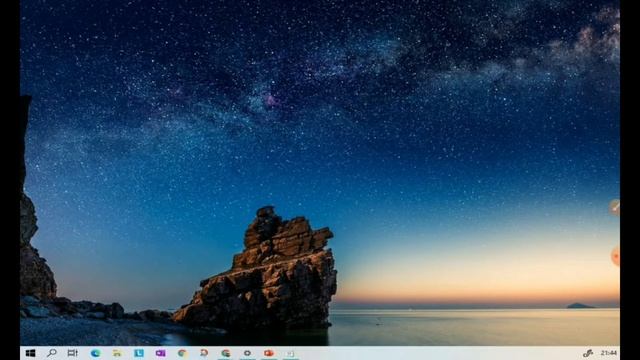This screenshot has width=640, height=360.
Task: Open taskbar search magnifier
Action: [52, 353]
